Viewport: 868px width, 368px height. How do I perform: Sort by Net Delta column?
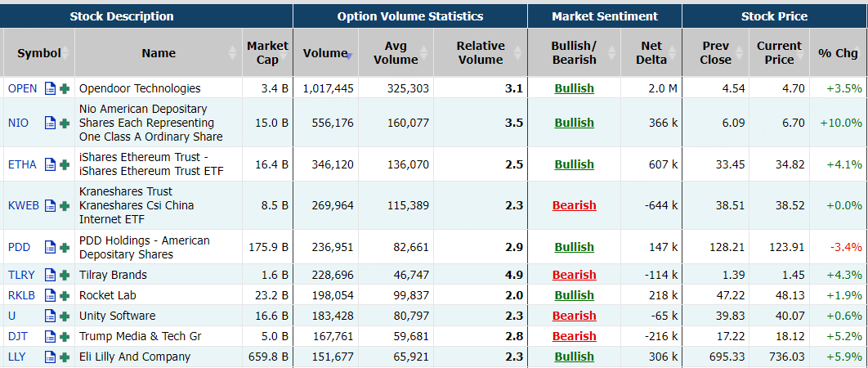coord(651,53)
